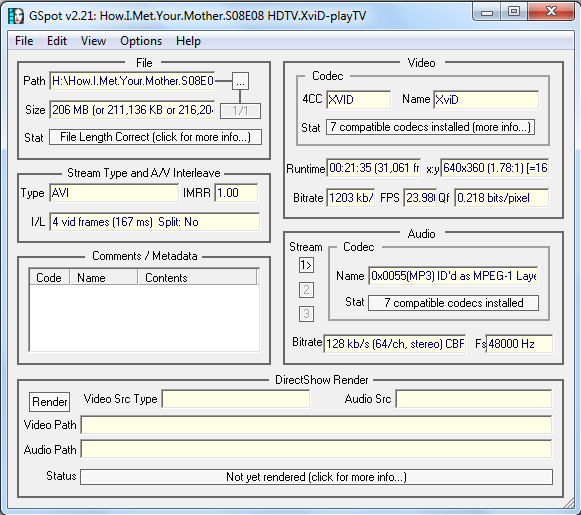The image size is (581, 515).
Task: Close the GSpot window
Action: [x=551, y=12]
